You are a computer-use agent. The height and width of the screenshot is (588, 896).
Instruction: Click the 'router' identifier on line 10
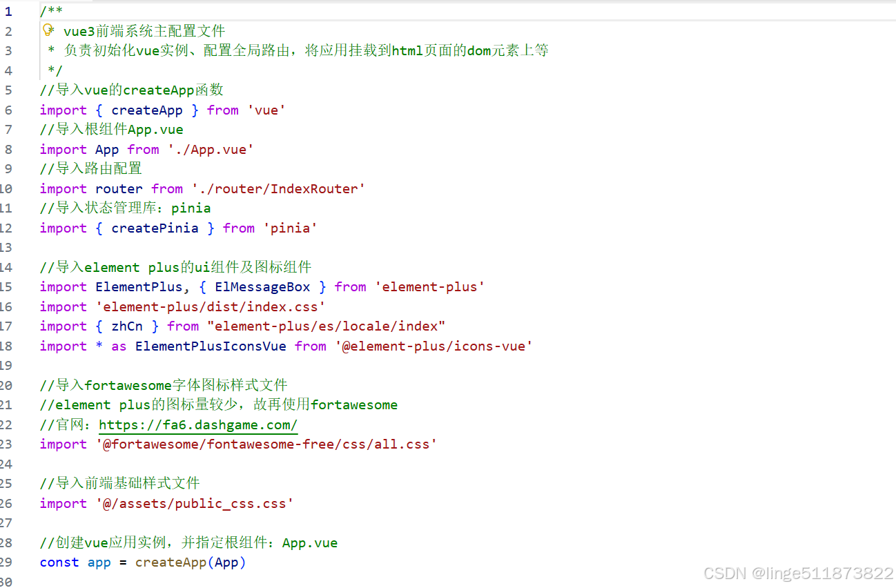pos(119,188)
